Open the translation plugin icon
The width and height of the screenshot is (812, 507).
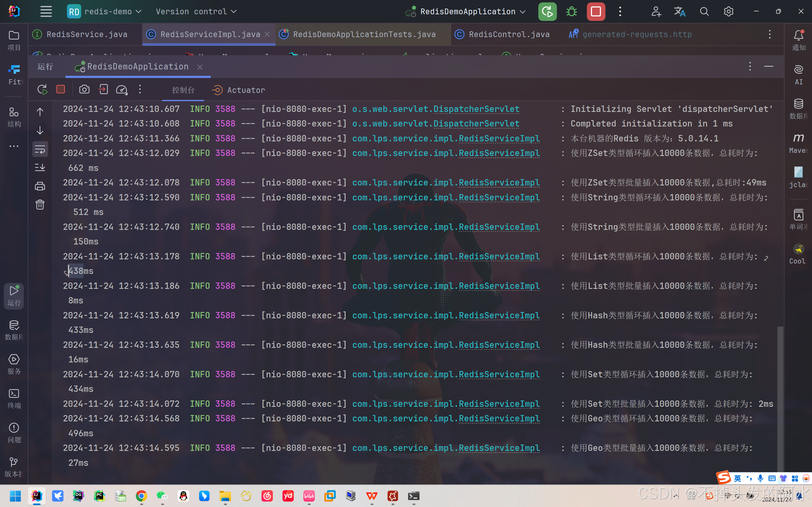point(680,12)
